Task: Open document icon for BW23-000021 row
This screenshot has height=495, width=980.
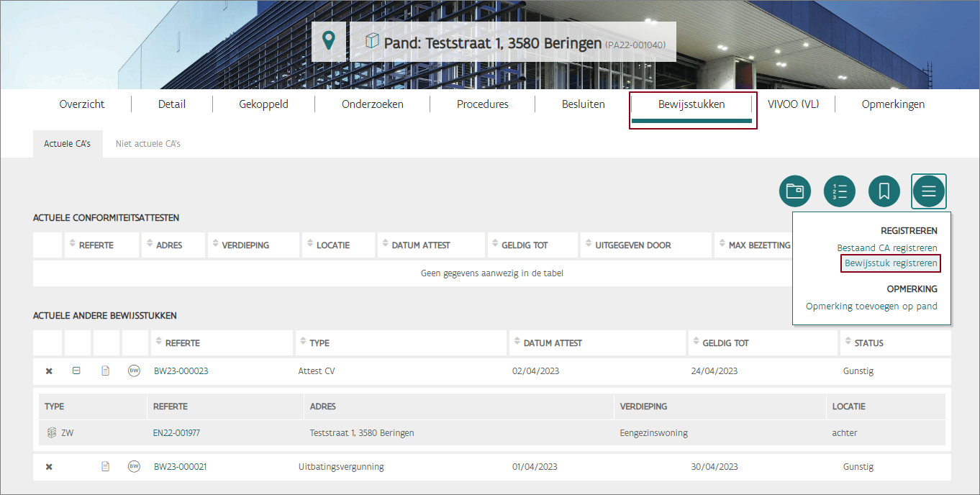Action: click(105, 466)
